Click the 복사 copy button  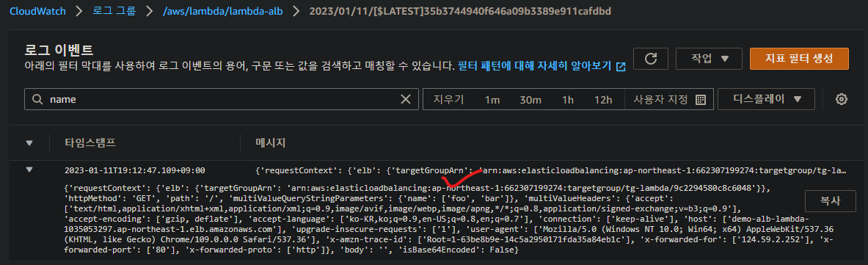[x=831, y=201]
